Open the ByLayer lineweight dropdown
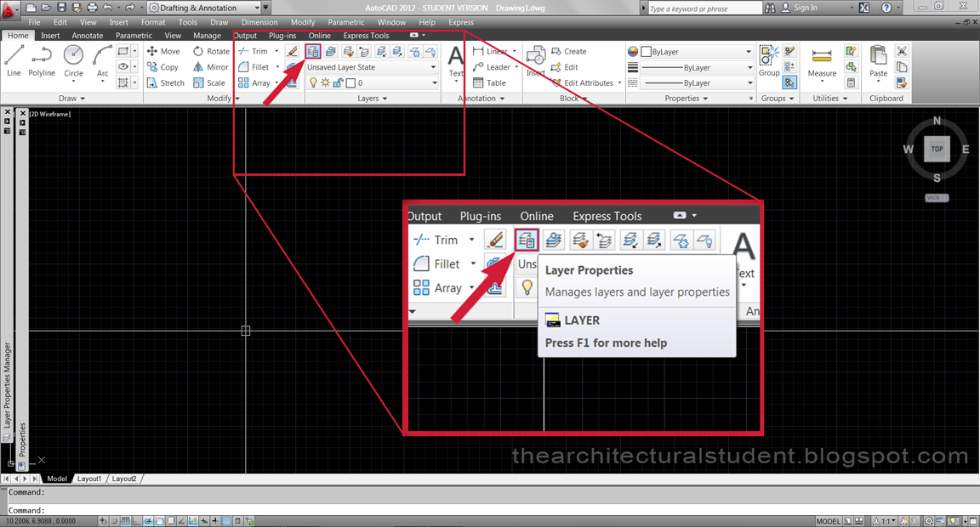This screenshot has height=527, width=980. (697, 67)
